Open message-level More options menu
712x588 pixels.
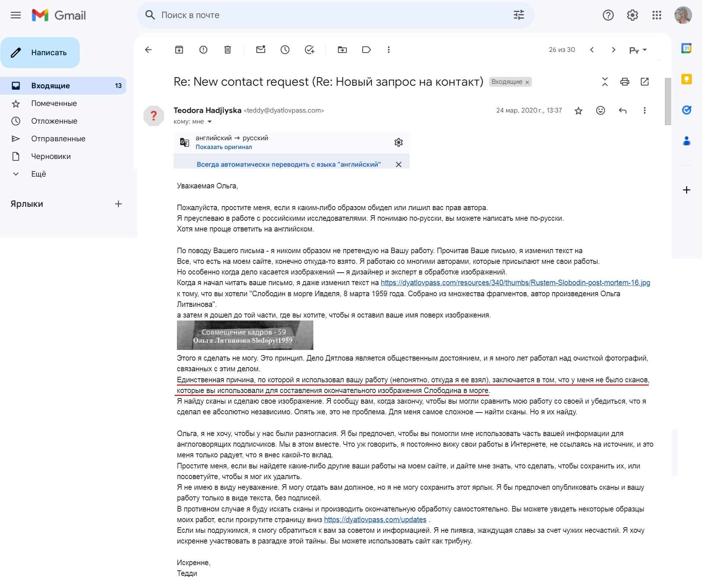click(644, 110)
